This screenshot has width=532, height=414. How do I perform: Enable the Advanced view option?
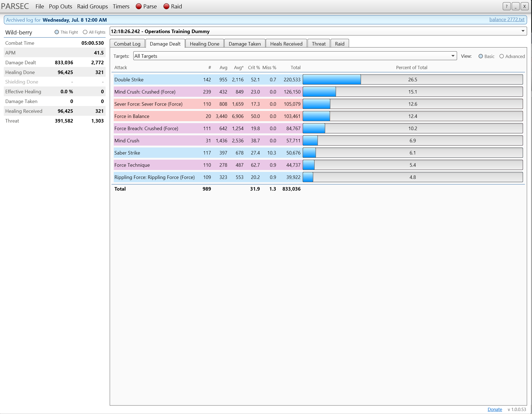[502, 56]
